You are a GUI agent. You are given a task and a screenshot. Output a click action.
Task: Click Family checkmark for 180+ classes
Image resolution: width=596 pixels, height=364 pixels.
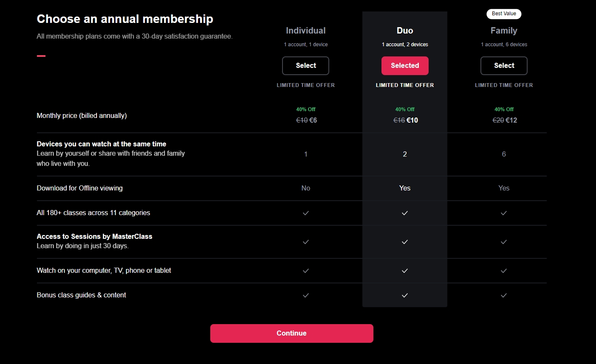[504, 213]
